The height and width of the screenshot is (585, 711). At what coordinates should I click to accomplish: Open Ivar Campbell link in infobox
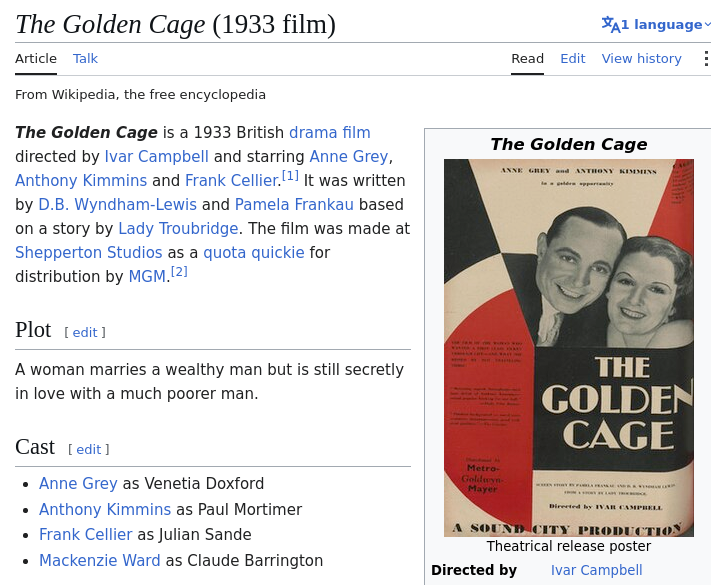596,570
